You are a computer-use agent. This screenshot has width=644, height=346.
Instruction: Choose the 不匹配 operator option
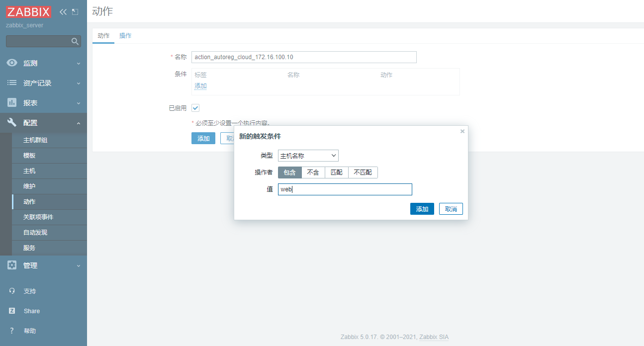point(363,173)
